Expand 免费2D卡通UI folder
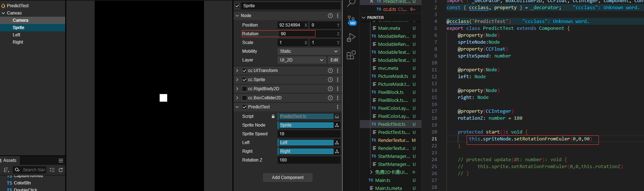Image resolution: width=644 pixels, height=191 pixels. [371, 172]
